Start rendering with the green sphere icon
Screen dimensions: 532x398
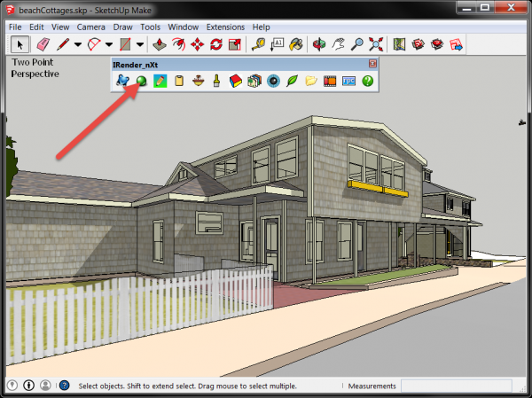tap(140, 81)
